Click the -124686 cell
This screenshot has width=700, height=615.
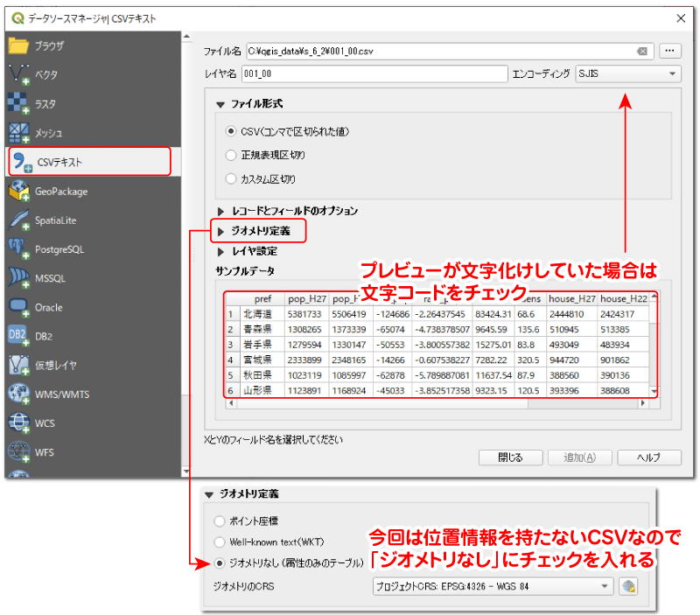click(x=392, y=314)
